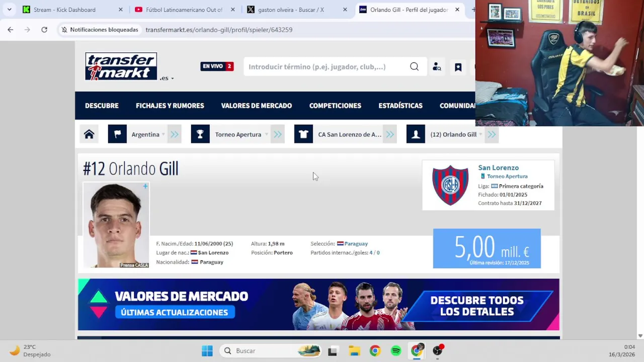
Task: Open the .es country domain dropdown
Action: (167, 78)
